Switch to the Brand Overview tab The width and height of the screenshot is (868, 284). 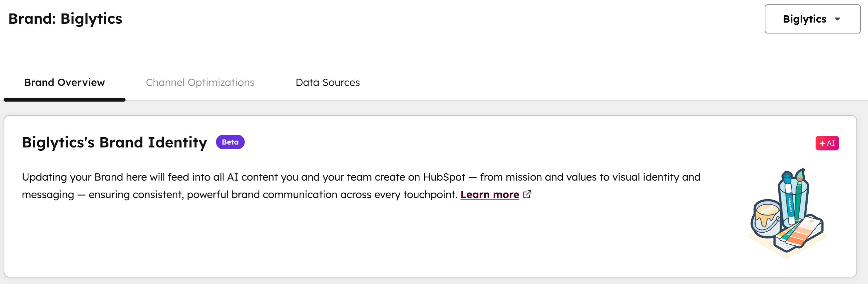click(64, 83)
